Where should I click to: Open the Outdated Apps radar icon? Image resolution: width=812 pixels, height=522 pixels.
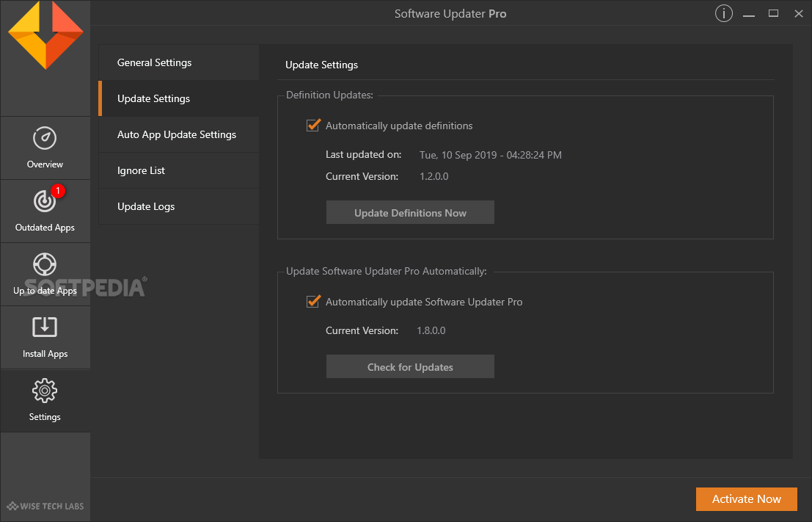[45, 201]
